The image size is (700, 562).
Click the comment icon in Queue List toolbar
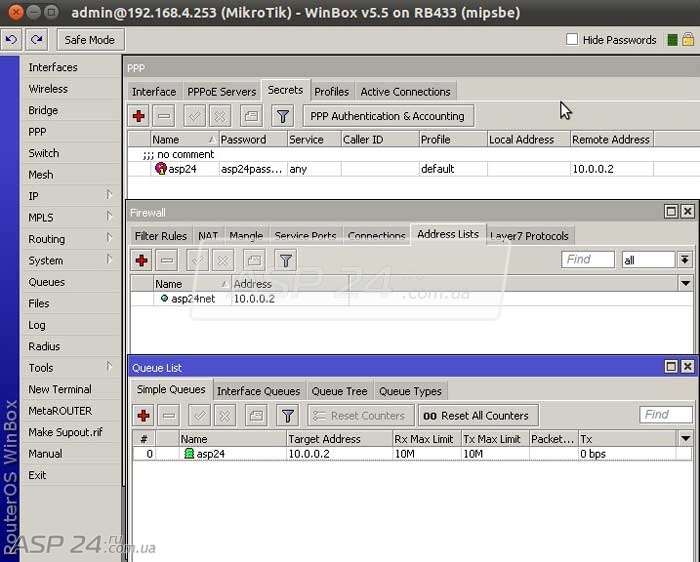256,416
